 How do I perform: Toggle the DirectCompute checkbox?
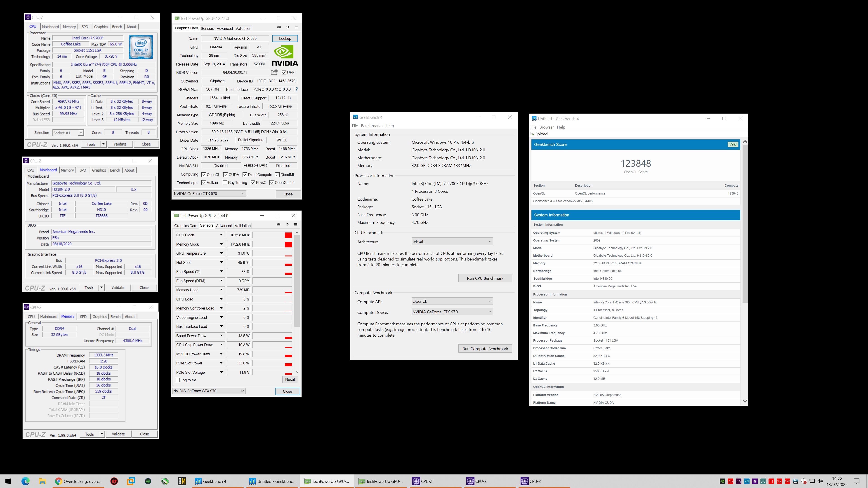(x=245, y=174)
